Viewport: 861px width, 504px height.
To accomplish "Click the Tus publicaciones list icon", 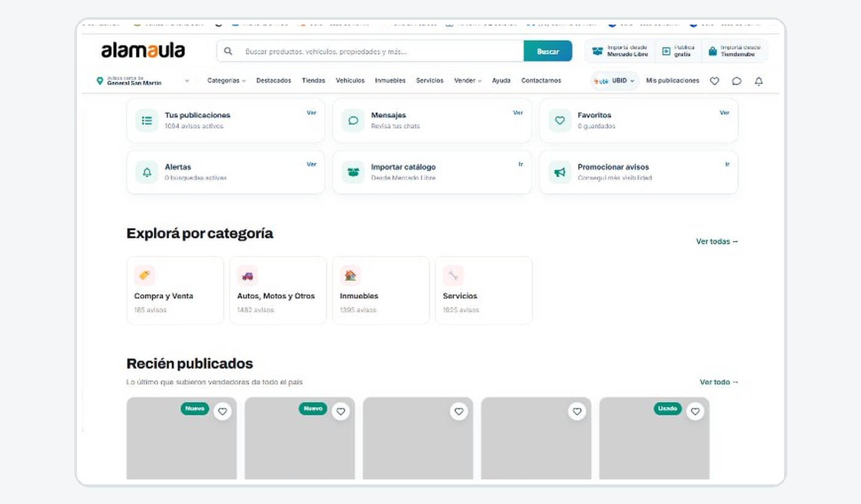I will 147,120.
